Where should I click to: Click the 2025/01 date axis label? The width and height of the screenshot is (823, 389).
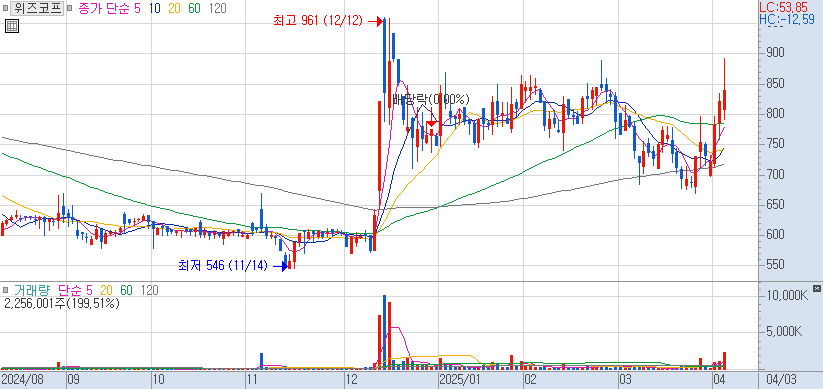(461, 380)
